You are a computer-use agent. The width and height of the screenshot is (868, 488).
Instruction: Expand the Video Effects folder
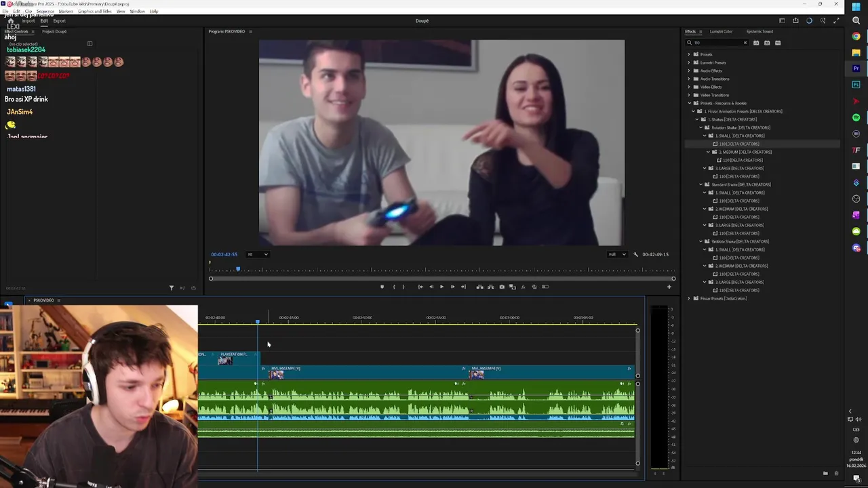(x=689, y=87)
